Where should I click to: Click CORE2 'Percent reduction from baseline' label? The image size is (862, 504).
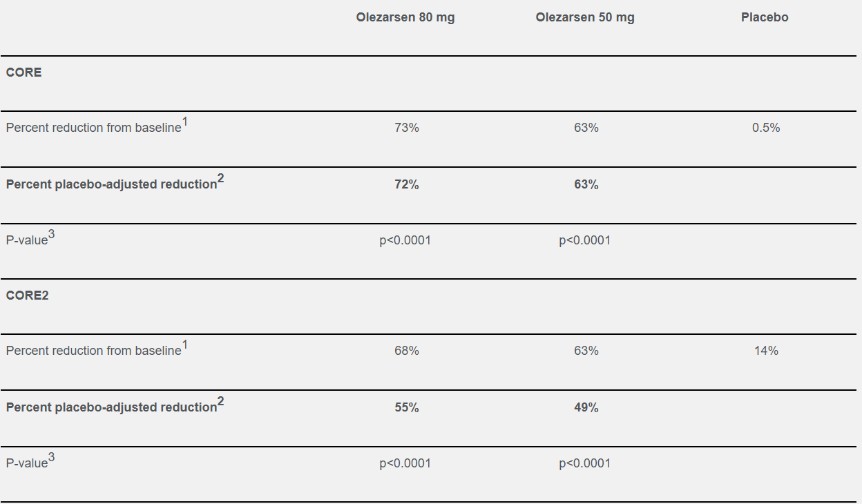[x=93, y=351]
